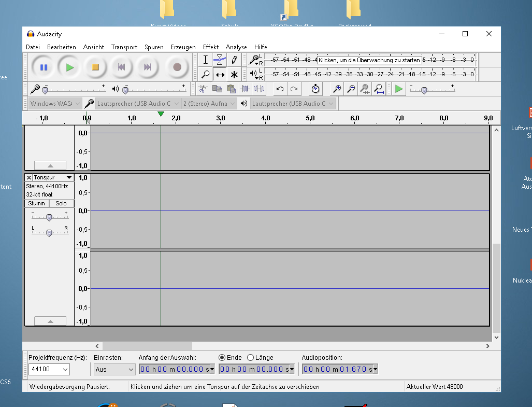Image resolution: width=532 pixels, height=407 pixels.
Task: Select the Ende radio button
Action: (222, 357)
